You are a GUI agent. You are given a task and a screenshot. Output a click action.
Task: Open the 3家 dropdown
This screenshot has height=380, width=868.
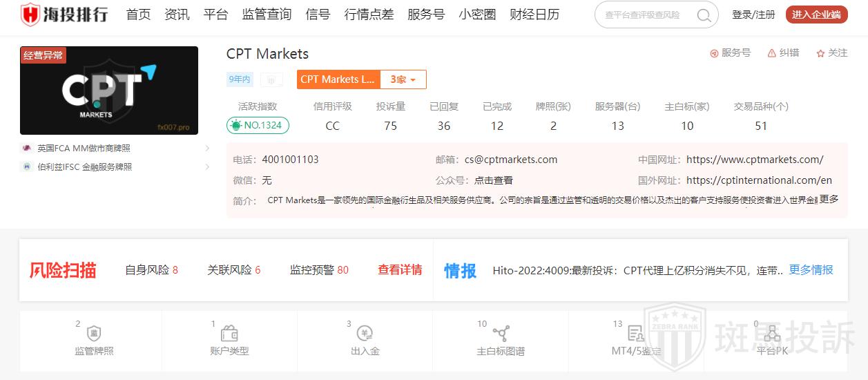403,79
